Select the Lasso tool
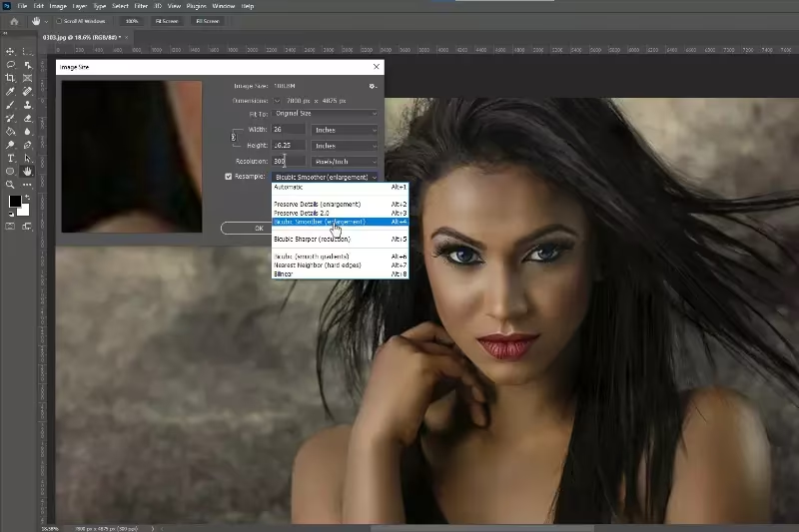Image resolution: width=799 pixels, height=532 pixels. point(10,65)
